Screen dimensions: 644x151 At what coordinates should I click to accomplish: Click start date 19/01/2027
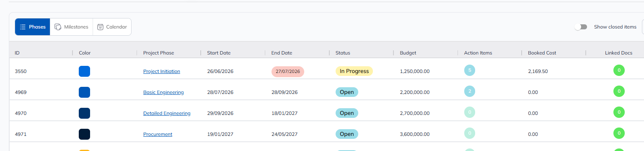point(220,134)
